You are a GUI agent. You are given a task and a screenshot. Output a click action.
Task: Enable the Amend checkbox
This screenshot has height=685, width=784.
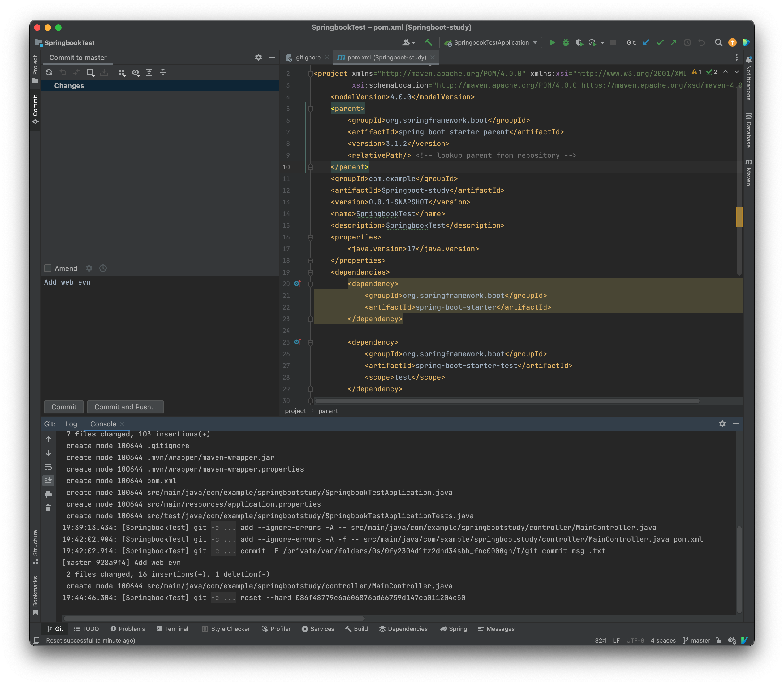coord(48,268)
